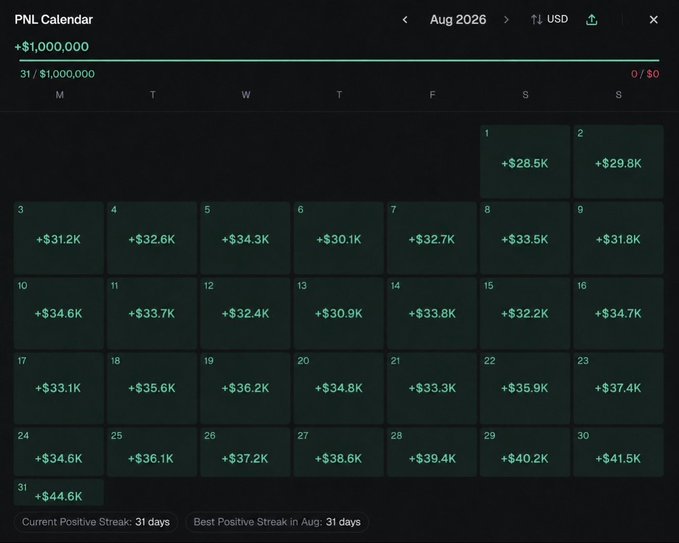Click day 8 with +$33.5K
The height and width of the screenshot is (543, 679).
(x=525, y=238)
